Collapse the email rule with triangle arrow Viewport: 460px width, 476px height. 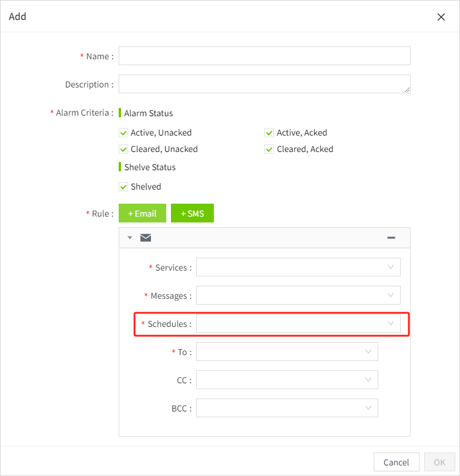point(130,238)
